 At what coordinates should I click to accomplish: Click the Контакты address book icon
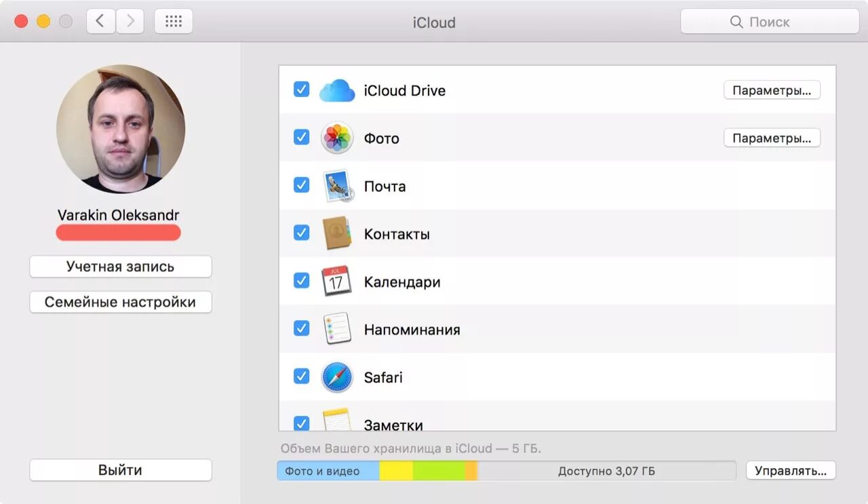(x=337, y=233)
